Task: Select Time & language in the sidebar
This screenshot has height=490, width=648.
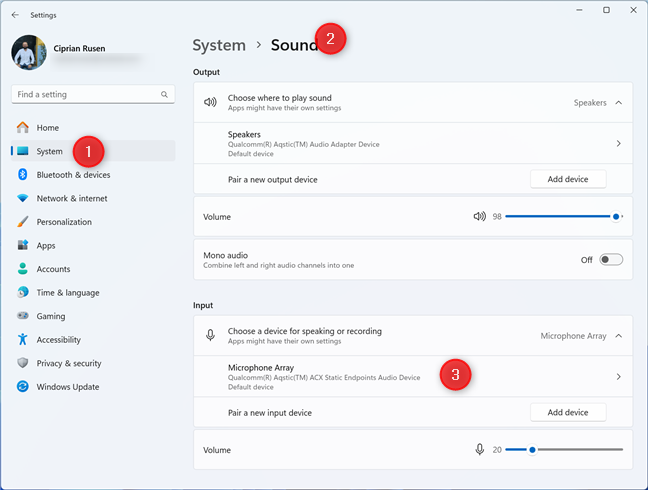Action: [x=68, y=293]
